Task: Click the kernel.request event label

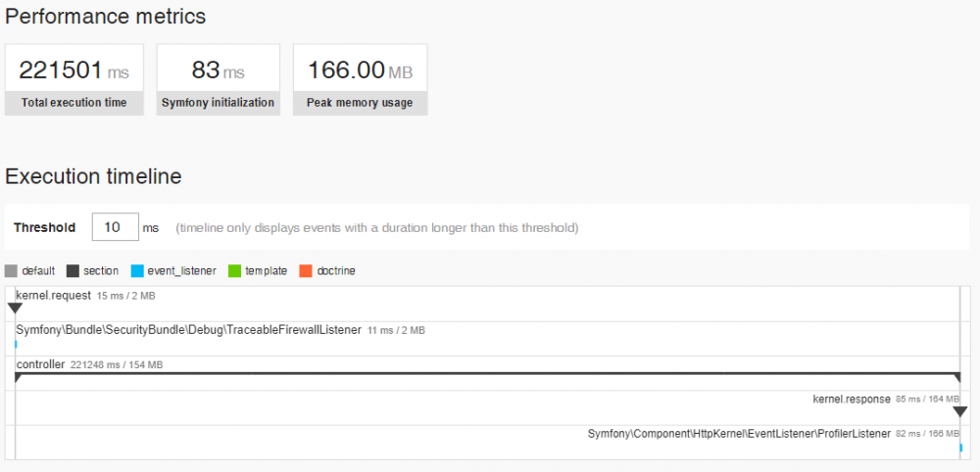Action: (54, 295)
